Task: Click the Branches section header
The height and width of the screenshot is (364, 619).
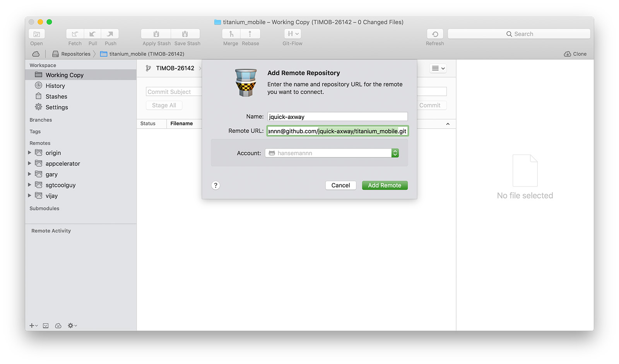Action: 41,120
